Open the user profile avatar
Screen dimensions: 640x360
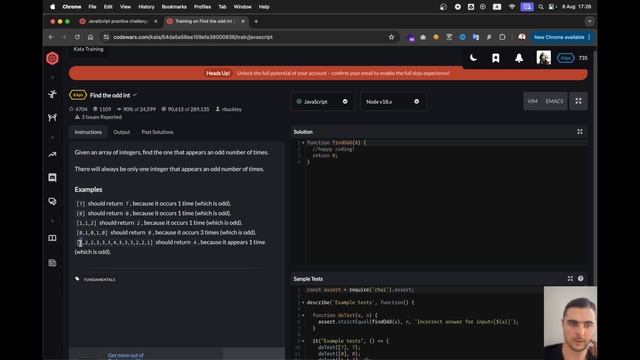tap(543, 58)
